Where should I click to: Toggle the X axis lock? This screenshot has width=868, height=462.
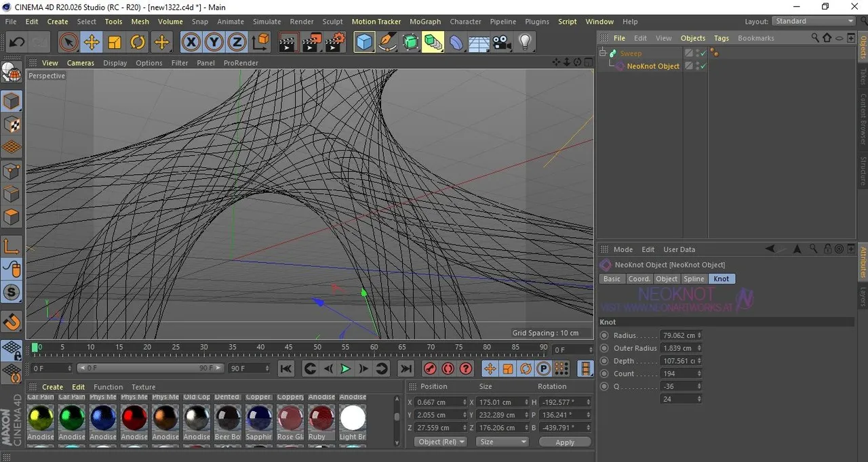point(191,42)
